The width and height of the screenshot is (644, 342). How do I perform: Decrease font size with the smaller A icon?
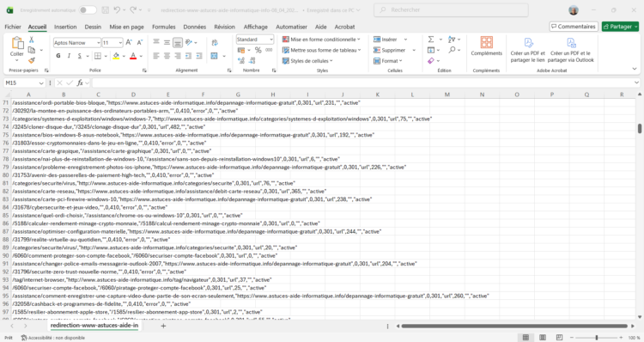[140, 42]
